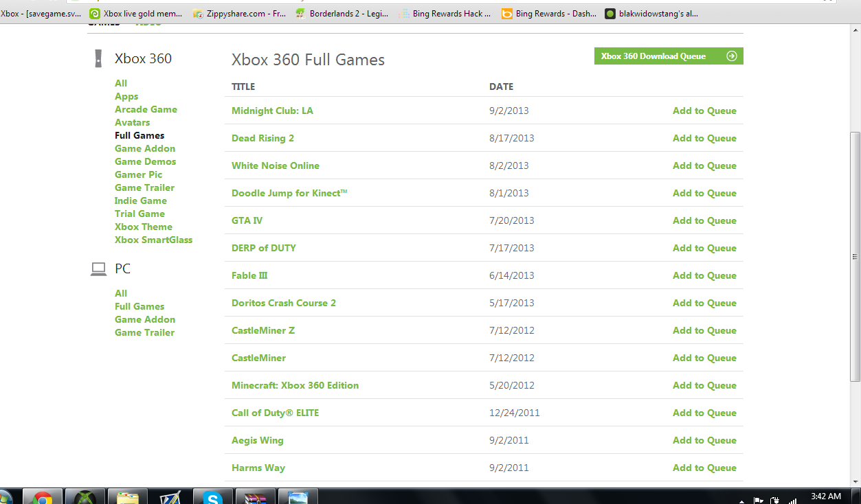Open the Xbox app in the taskbar
The image size is (861, 504).
pyautogui.click(x=85, y=497)
